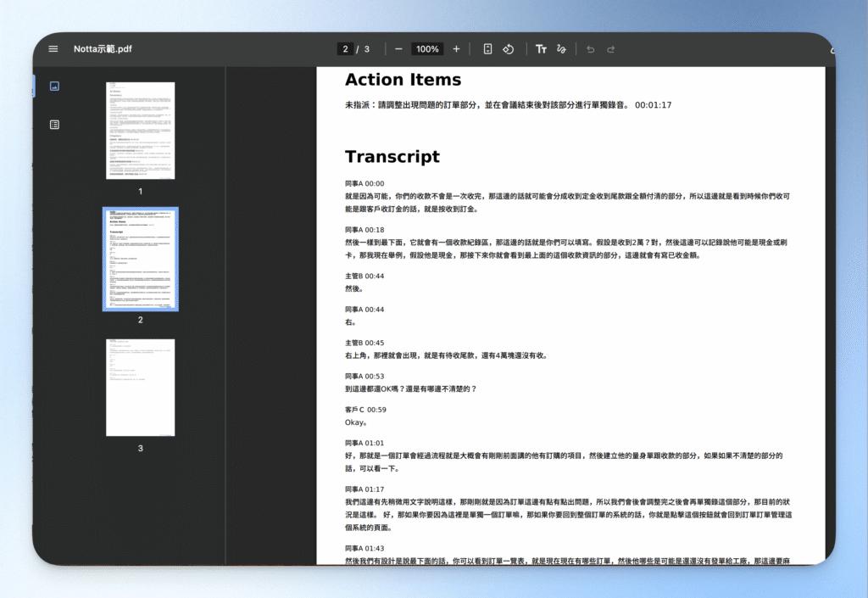Select the draw annotation tool
The image size is (868, 598).
(561, 48)
